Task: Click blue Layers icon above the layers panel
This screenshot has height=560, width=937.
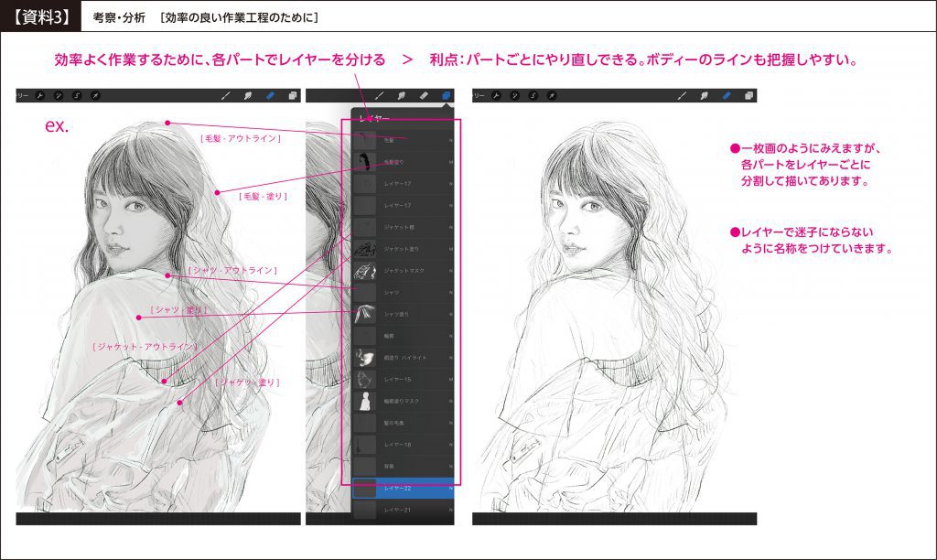Action: pyautogui.click(x=446, y=95)
